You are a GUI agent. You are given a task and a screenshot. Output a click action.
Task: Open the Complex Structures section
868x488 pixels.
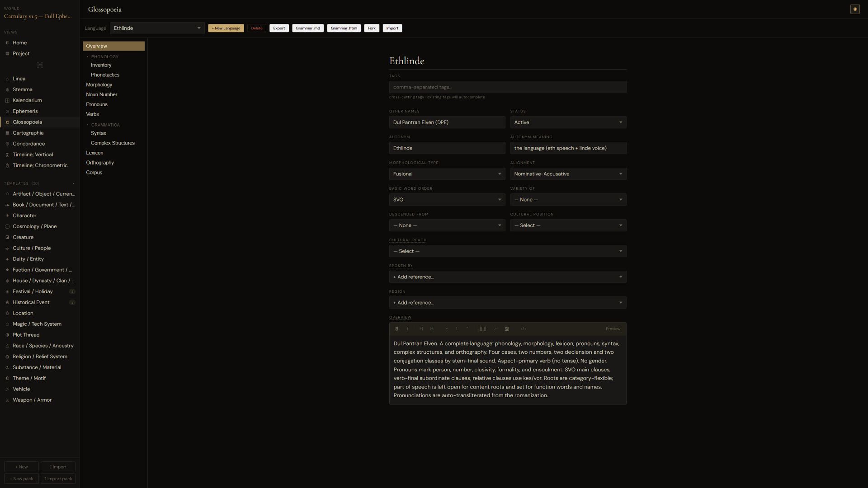[x=113, y=143]
